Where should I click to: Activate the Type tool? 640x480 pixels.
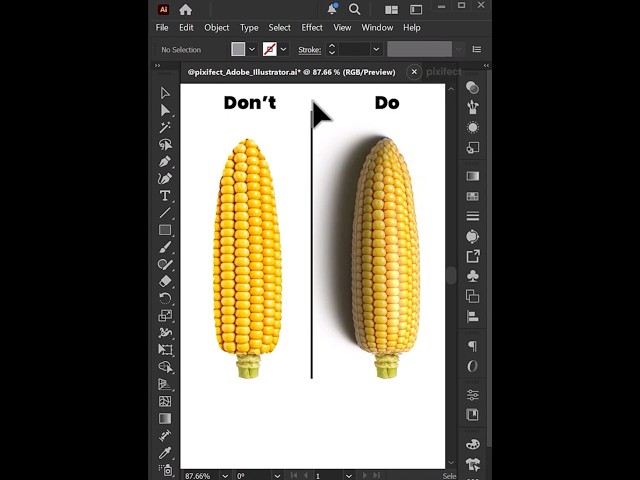pyautogui.click(x=165, y=196)
